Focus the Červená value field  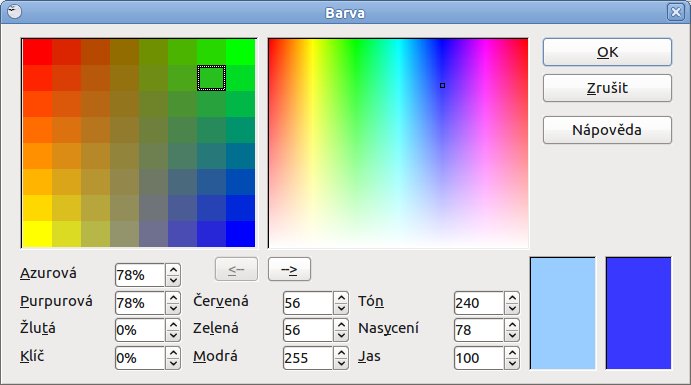point(308,303)
